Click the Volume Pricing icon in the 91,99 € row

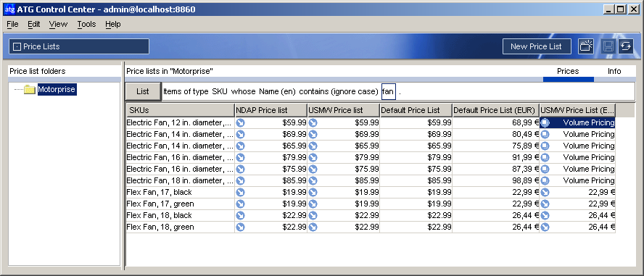pos(545,157)
